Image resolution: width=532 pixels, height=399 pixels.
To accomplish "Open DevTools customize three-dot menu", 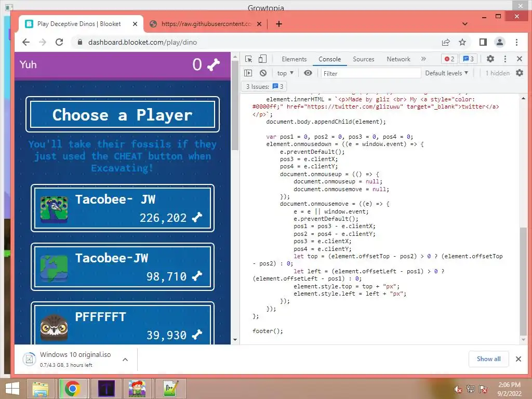I will 505,59.
